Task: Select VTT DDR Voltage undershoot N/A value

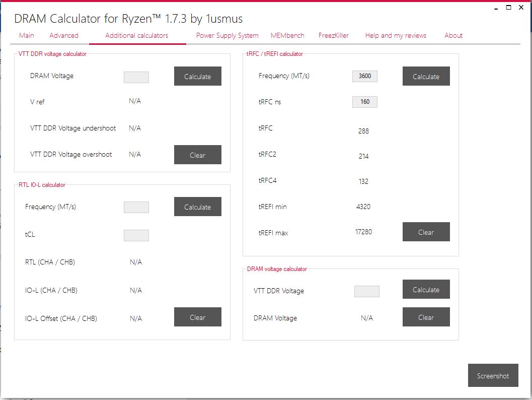Action: (135, 128)
